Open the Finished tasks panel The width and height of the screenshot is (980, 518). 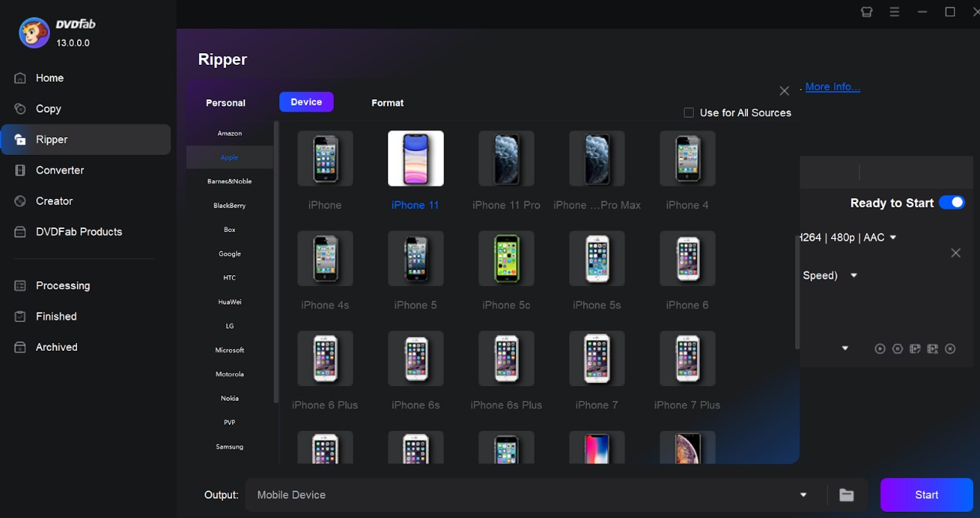click(x=54, y=316)
